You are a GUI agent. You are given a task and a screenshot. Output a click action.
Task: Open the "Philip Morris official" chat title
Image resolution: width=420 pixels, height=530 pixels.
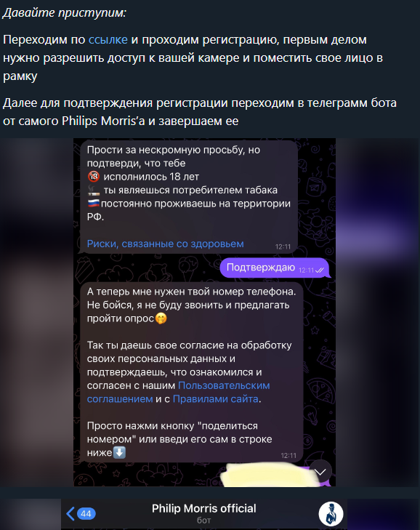203,508
